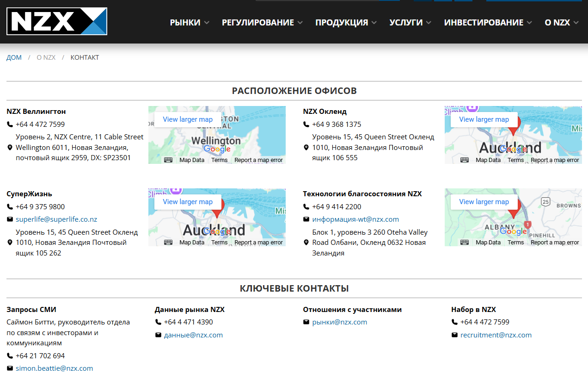Open View larger map for СуперЖизнь
Screen dimensions: 588x374
[x=188, y=202]
